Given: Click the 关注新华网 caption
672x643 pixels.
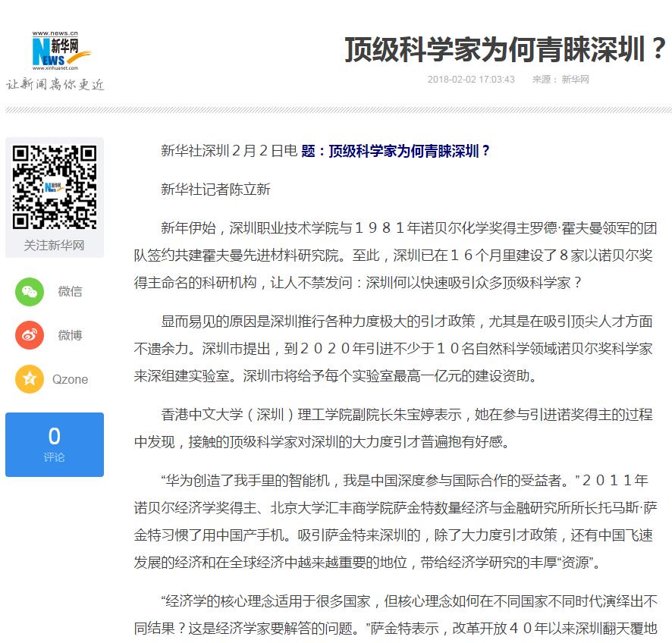Looking at the screenshot, I should (54, 246).
